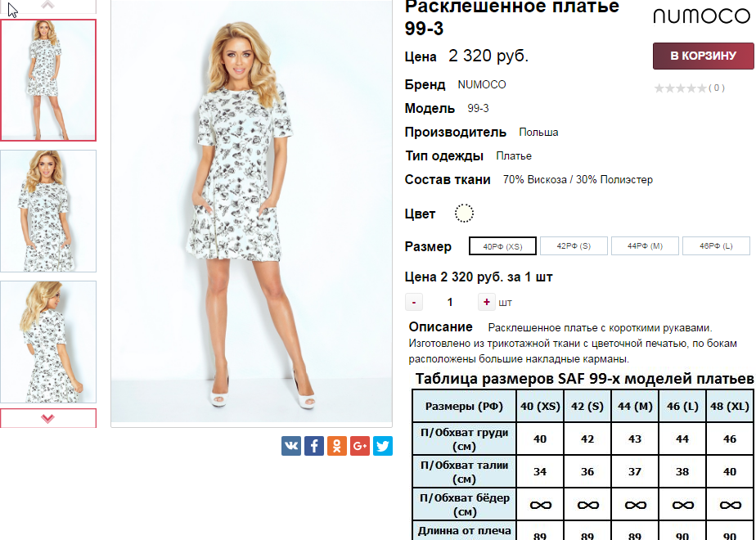
Task: Select the cream color swatch
Action: (464, 213)
